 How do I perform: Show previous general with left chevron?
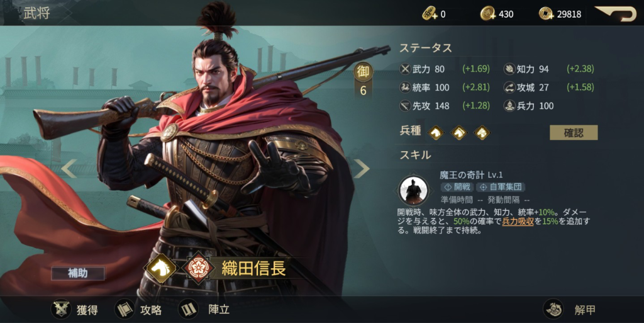(x=69, y=169)
